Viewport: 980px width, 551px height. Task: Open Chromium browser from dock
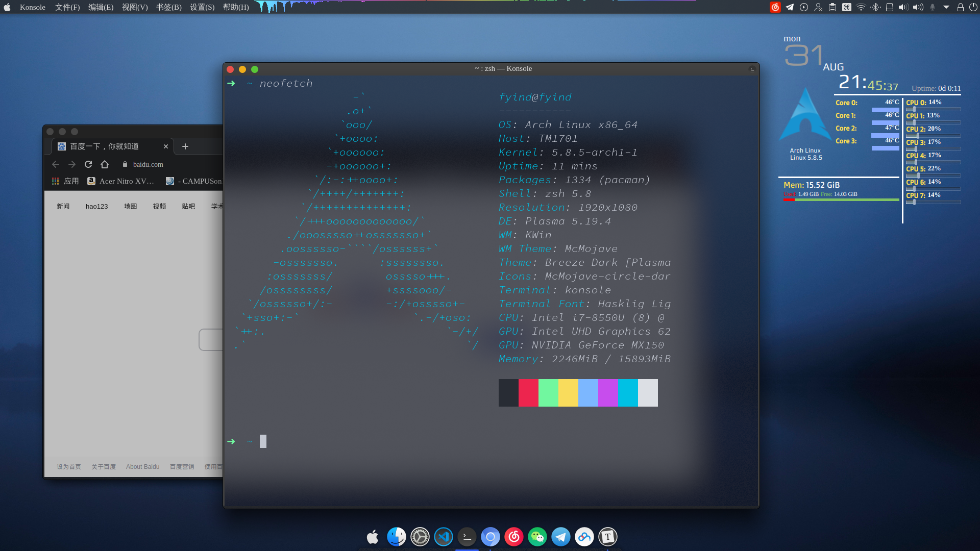tap(491, 537)
